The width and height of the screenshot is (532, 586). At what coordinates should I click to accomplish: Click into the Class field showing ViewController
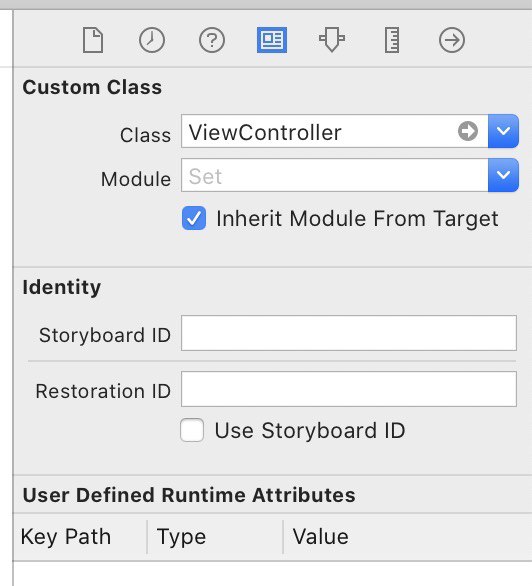tap(334, 131)
